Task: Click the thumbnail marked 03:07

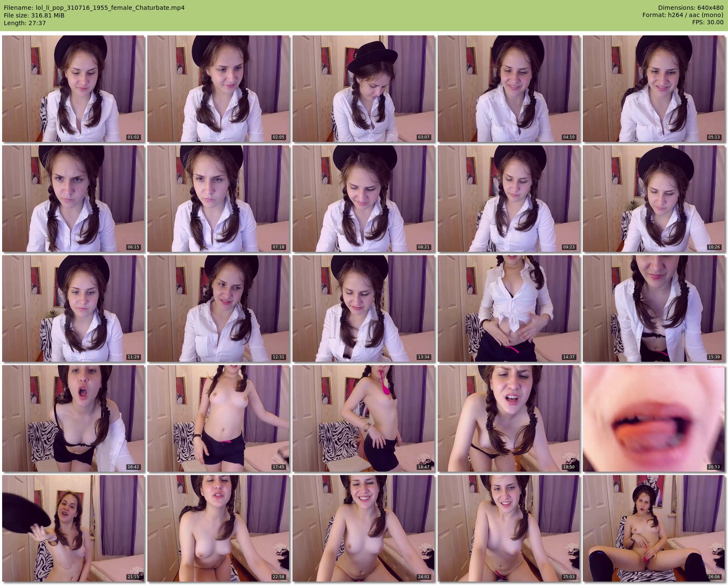Action: 364,88
